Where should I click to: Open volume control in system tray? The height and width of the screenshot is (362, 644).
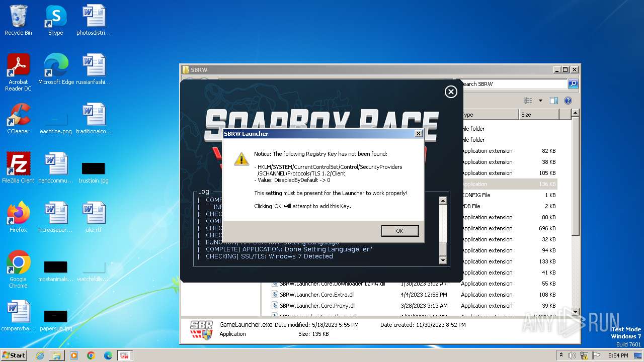(x=573, y=355)
